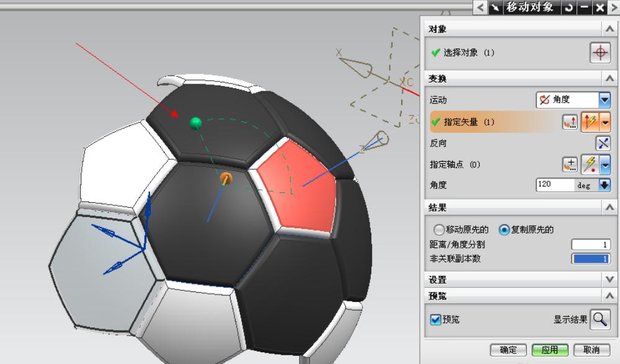The image size is (620, 364).
Task: Click the 选择对象 selection icon
Action: (x=601, y=53)
